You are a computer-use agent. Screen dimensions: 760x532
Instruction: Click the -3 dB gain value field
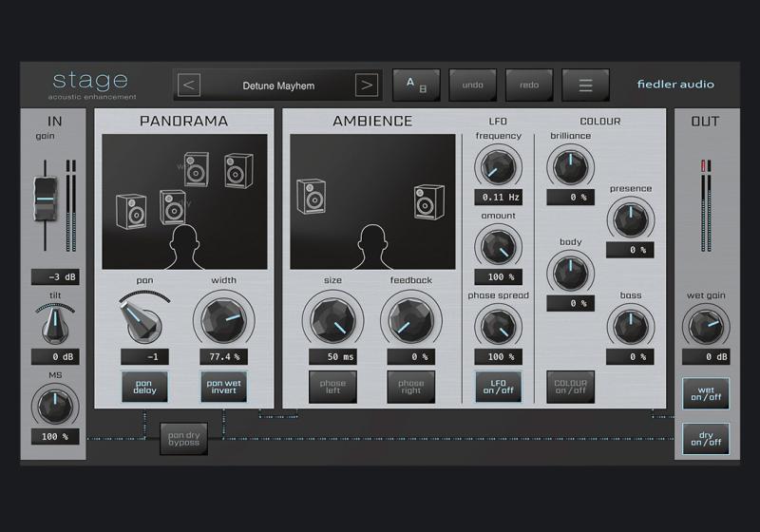click(55, 276)
